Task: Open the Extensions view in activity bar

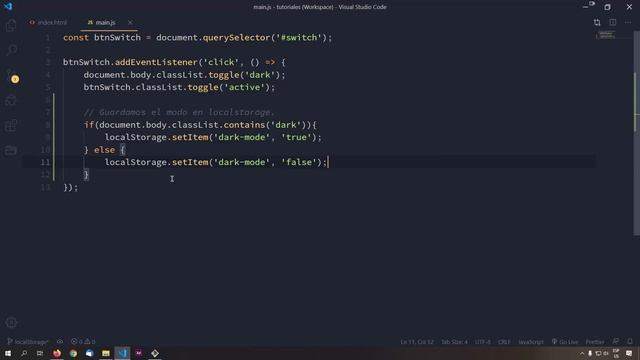Action: 11,125
